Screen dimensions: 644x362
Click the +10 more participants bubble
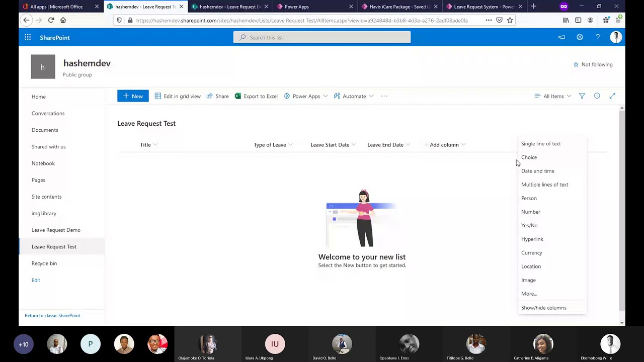pos(24,344)
